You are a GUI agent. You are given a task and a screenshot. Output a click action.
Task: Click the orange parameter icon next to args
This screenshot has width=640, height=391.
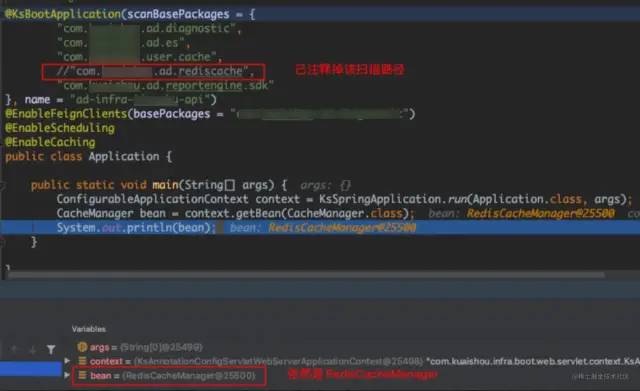(82, 347)
